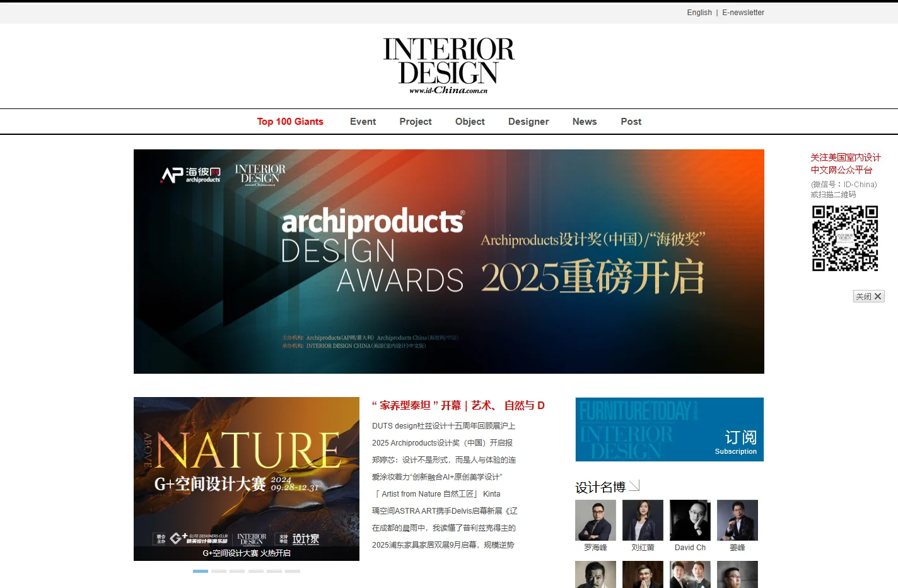Go to the Event section
This screenshot has width=898, height=588.
pyautogui.click(x=363, y=122)
